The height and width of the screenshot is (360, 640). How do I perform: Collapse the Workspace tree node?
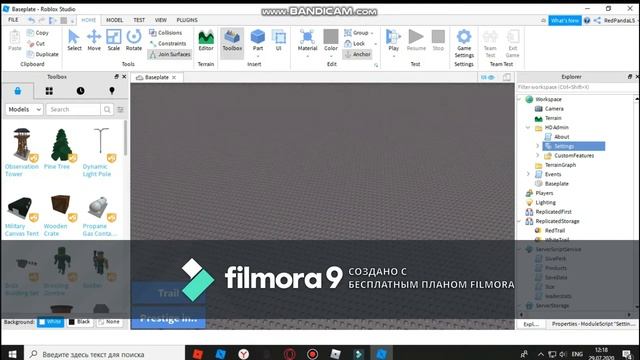[519, 99]
